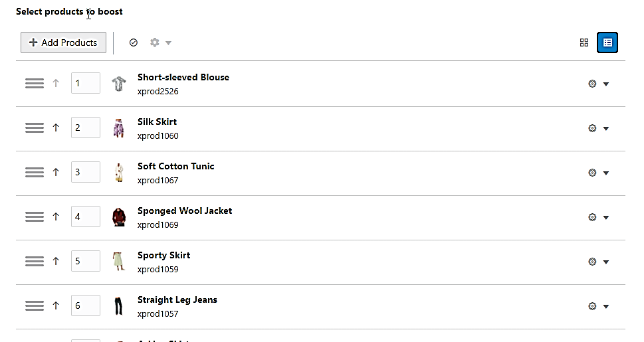
Task: Move Silk Skirt up one position
Action: coord(56,128)
